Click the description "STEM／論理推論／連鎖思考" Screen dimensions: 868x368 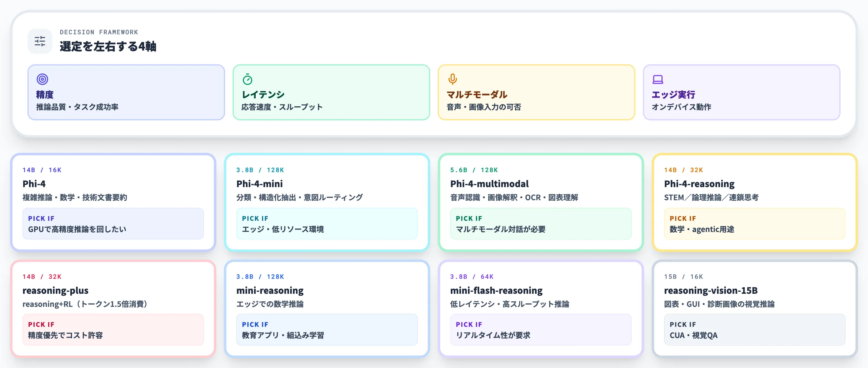coord(711,197)
